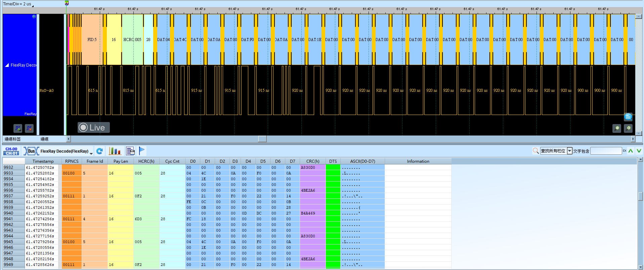Click the CH-00/CH-01 channel selector icon
644x270 pixels.
click(x=11, y=151)
